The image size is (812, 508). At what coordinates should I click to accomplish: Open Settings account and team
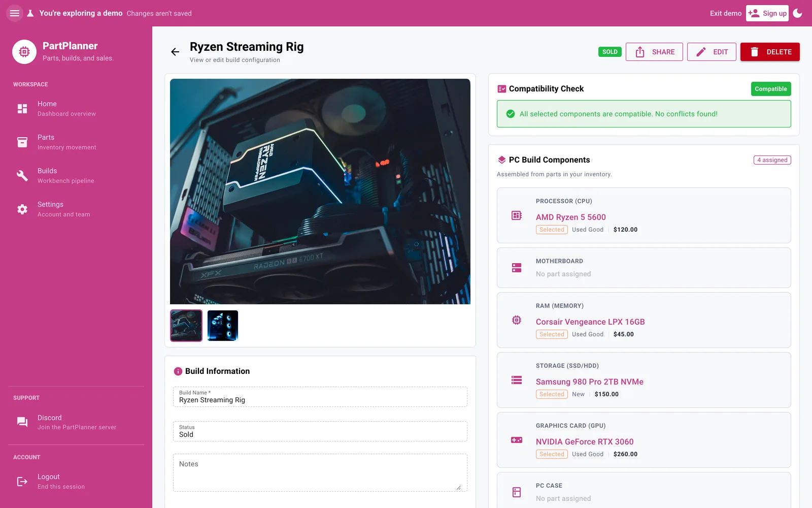[76, 209]
